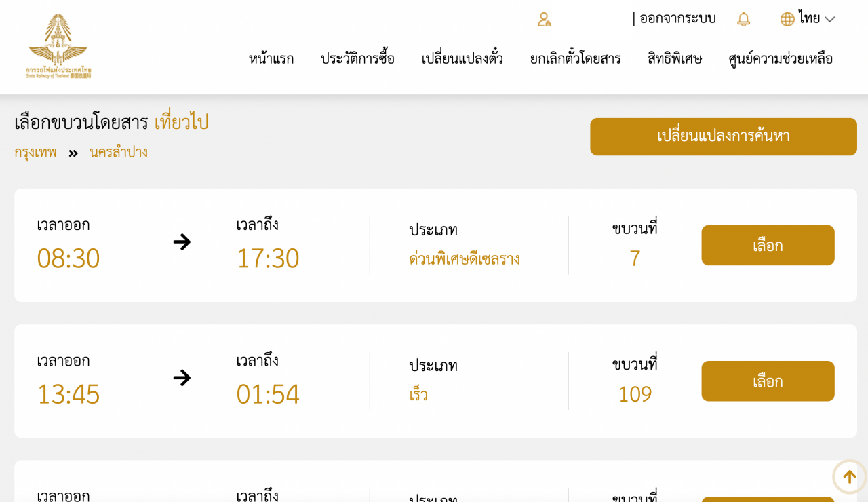This screenshot has height=502, width=868.
Task: Select the เปลี่ยนแปลงตั๋ว menu item
Action: pyautogui.click(x=462, y=59)
